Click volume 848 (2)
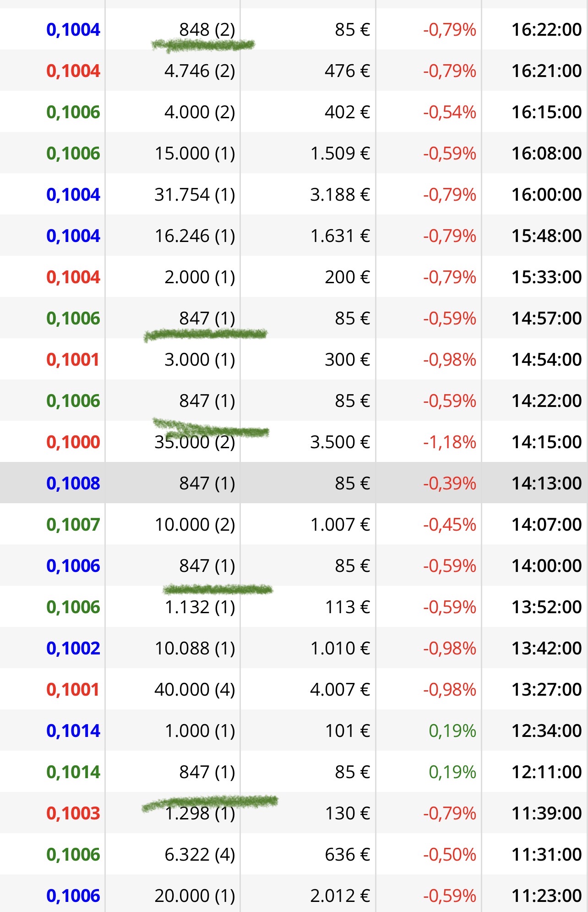This screenshot has width=588, height=912. 207,30
